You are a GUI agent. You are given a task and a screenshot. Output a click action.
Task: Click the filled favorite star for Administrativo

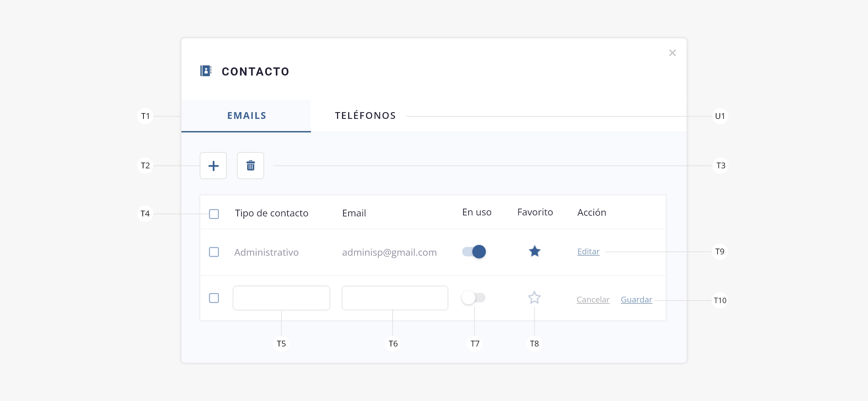[x=535, y=251]
